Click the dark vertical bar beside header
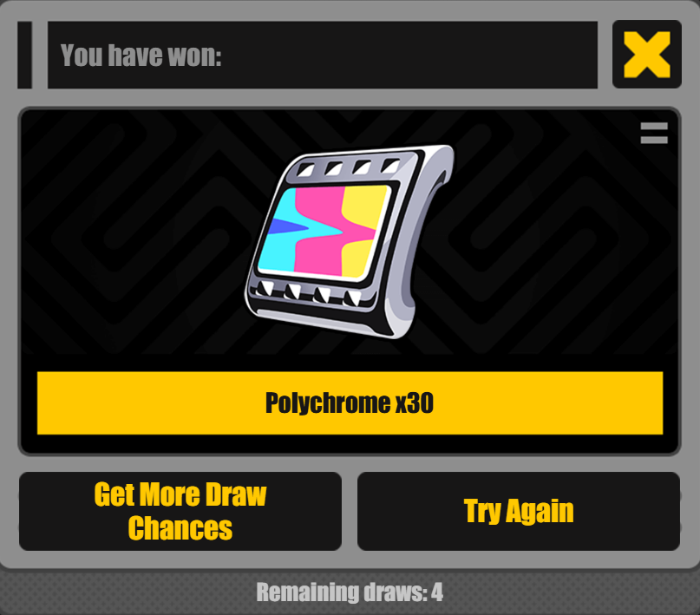The width and height of the screenshot is (700, 615). 25,55
